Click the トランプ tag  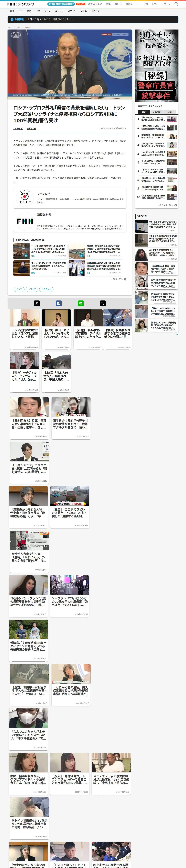32,289
